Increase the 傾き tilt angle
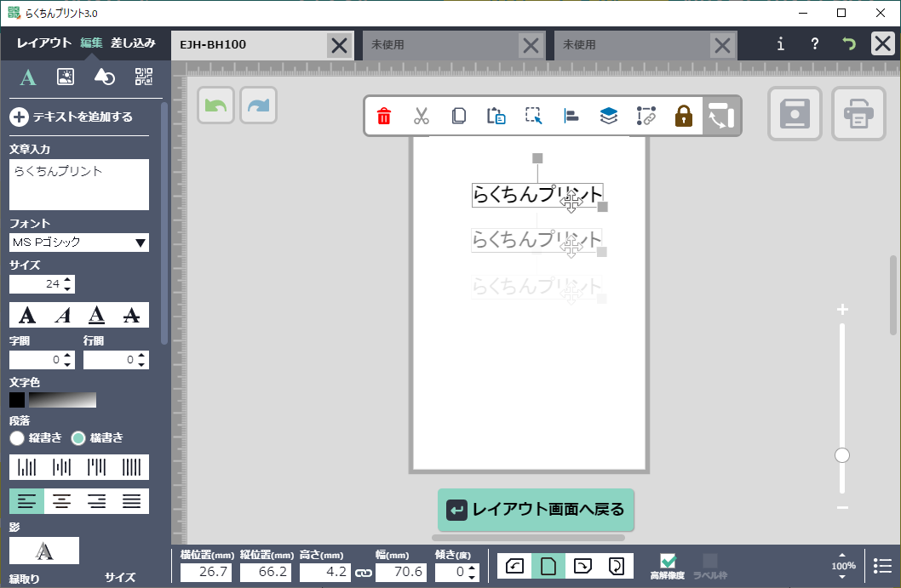The height and width of the screenshot is (588, 901). [x=472, y=568]
